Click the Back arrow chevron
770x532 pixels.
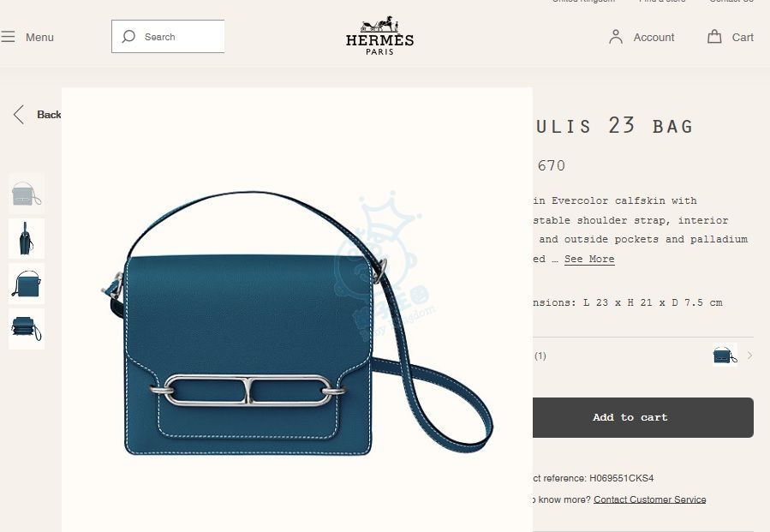pyautogui.click(x=19, y=115)
